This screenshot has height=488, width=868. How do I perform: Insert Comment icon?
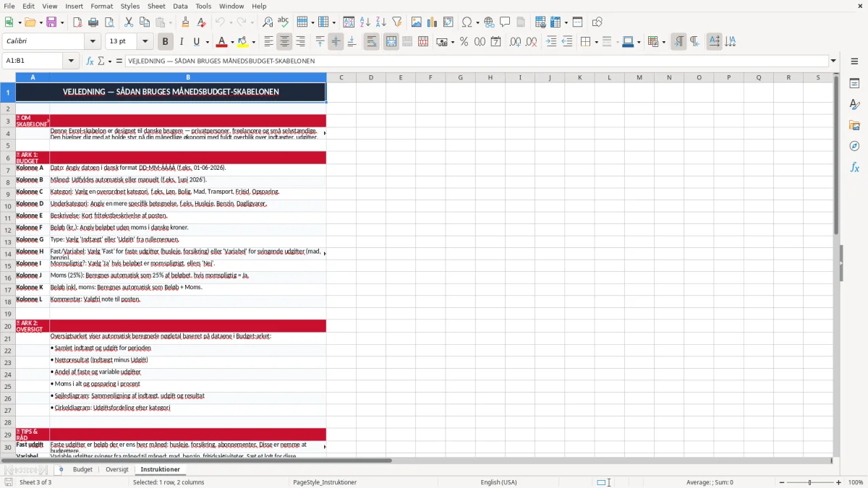pos(505,22)
